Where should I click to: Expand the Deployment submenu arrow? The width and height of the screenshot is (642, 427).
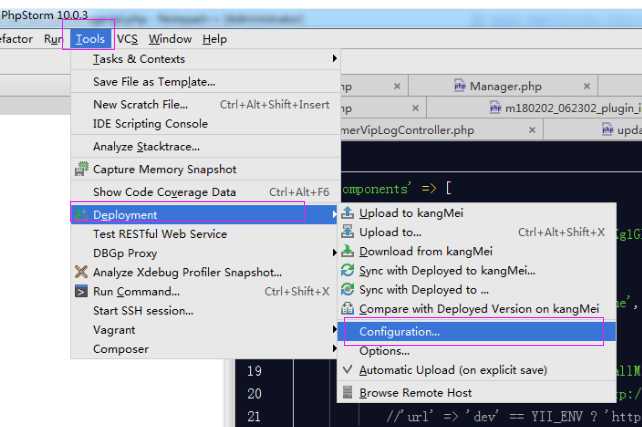[x=334, y=215]
